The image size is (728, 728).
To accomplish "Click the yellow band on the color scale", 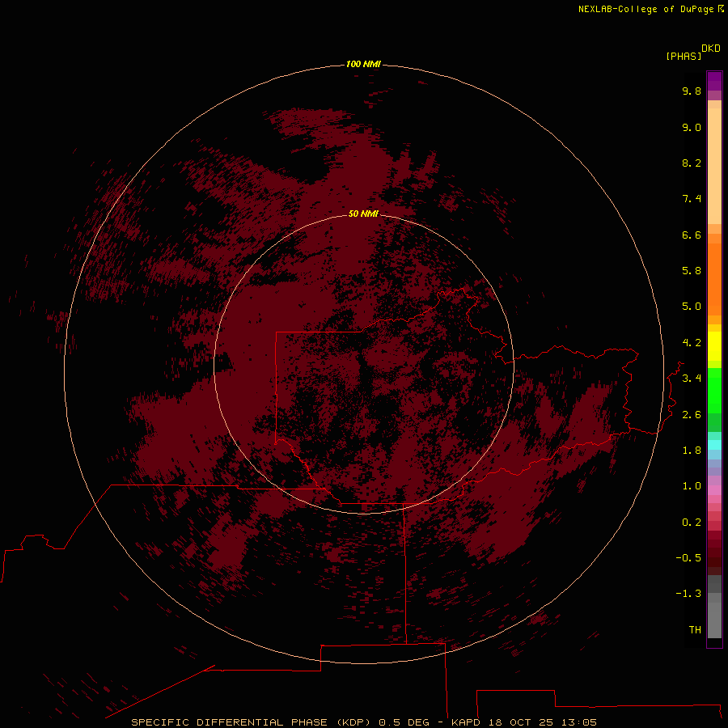I will click(714, 346).
